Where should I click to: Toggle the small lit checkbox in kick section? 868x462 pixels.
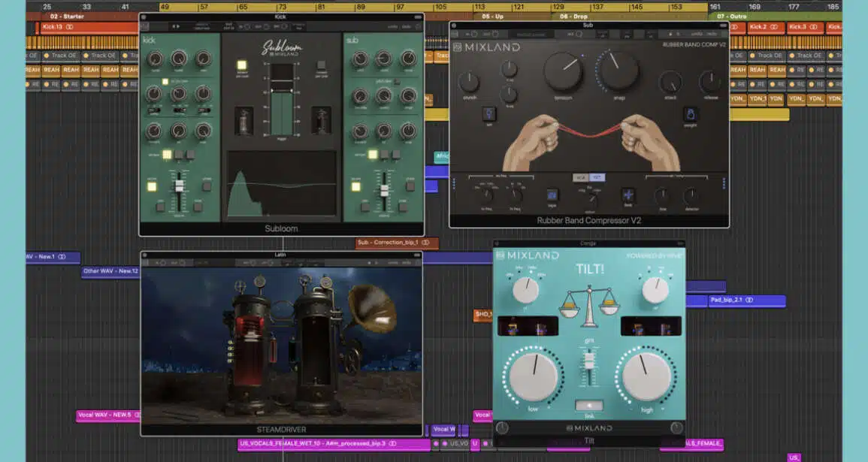(165, 82)
